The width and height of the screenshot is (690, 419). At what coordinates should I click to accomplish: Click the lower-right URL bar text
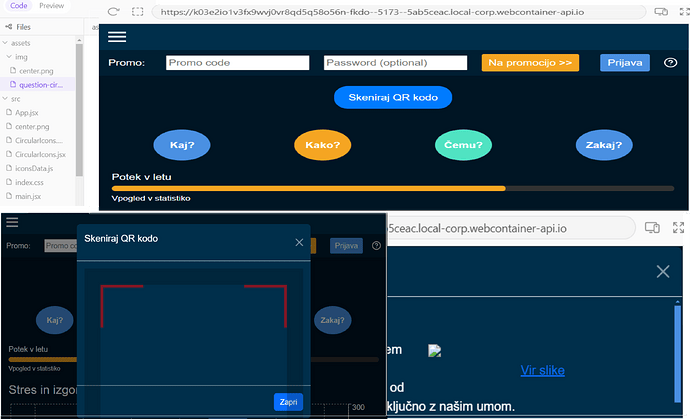pos(477,228)
